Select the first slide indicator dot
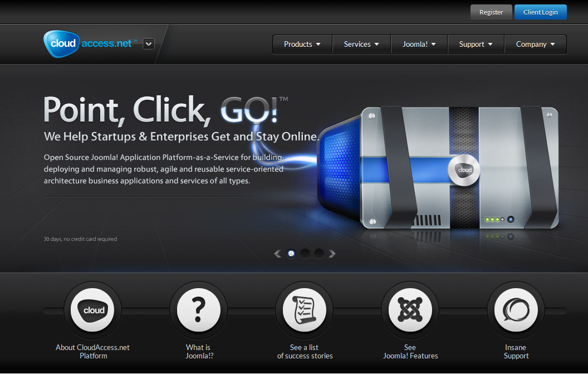Screen dimensions: 588x374 [291, 254]
